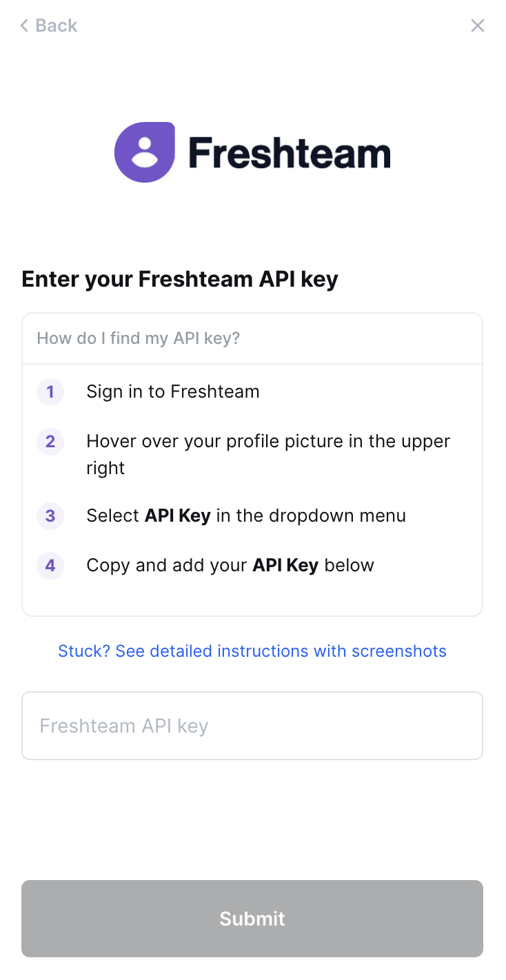This screenshot has width=506, height=980.
Task: Click the 'Copy and add your' step text
Action: pos(166,566)
